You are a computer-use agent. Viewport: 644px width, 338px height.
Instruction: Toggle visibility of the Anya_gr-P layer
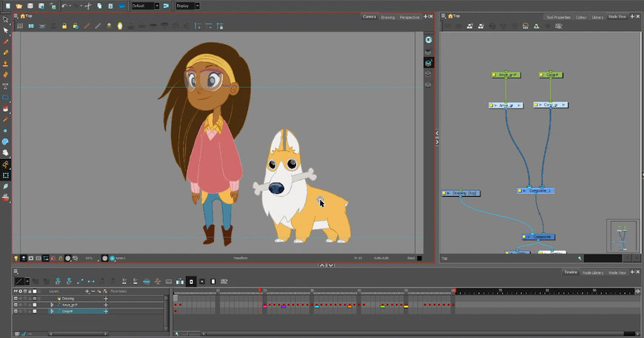click(16, 305)
